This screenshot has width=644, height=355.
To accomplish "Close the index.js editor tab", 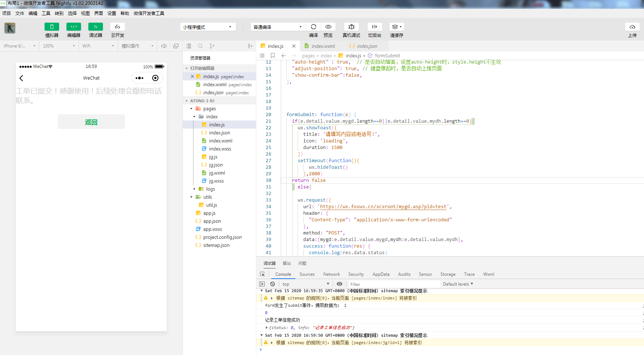I will 294,46.
